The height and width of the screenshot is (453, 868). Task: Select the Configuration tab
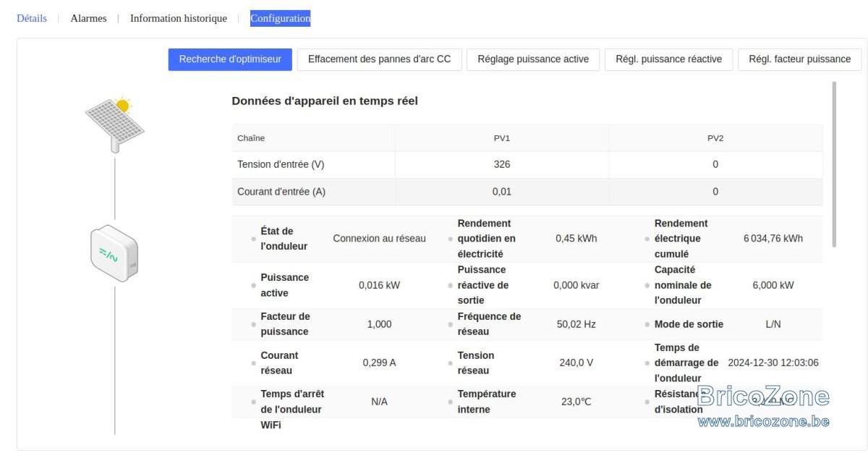pos(281,18)
